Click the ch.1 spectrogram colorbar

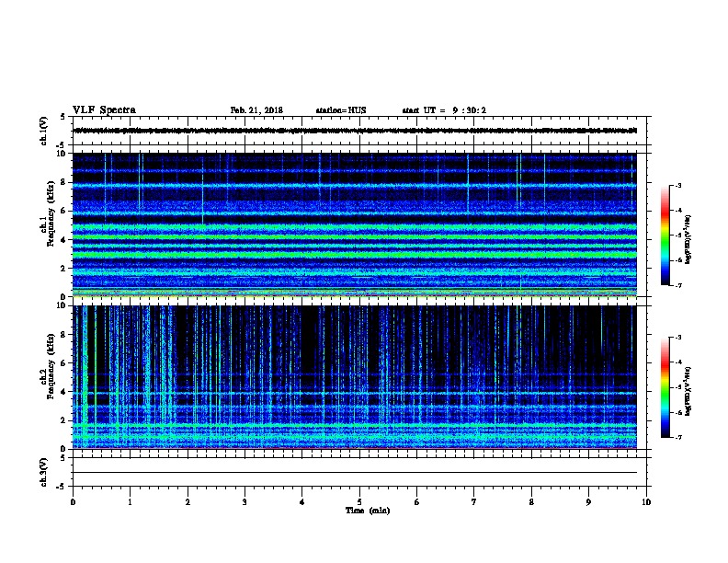665,236
